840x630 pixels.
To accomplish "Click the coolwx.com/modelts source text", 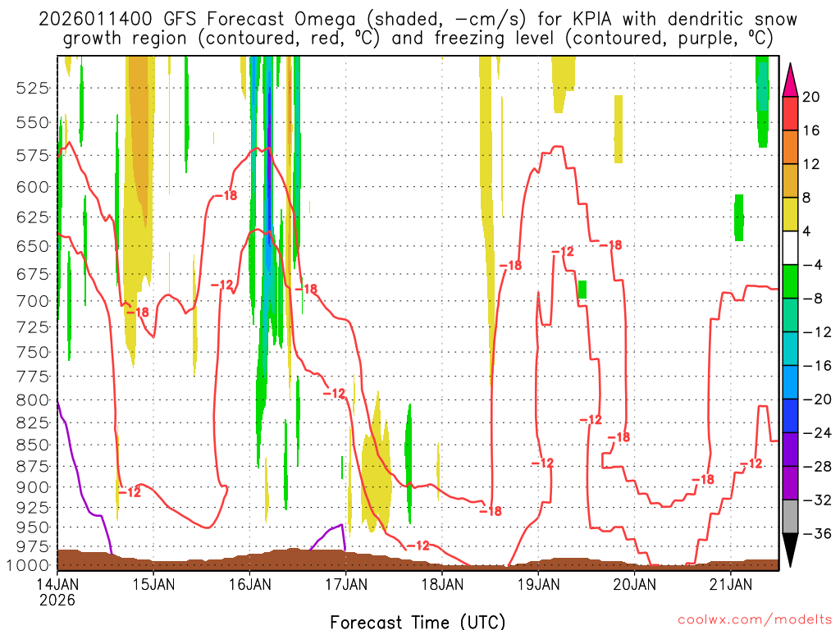I will [755, 620].
